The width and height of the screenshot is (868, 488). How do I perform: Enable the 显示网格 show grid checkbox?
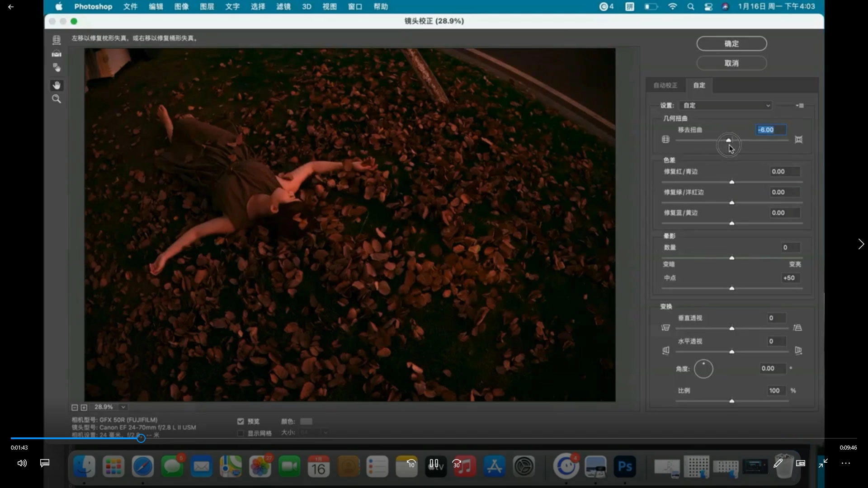(x=241, y=433)
